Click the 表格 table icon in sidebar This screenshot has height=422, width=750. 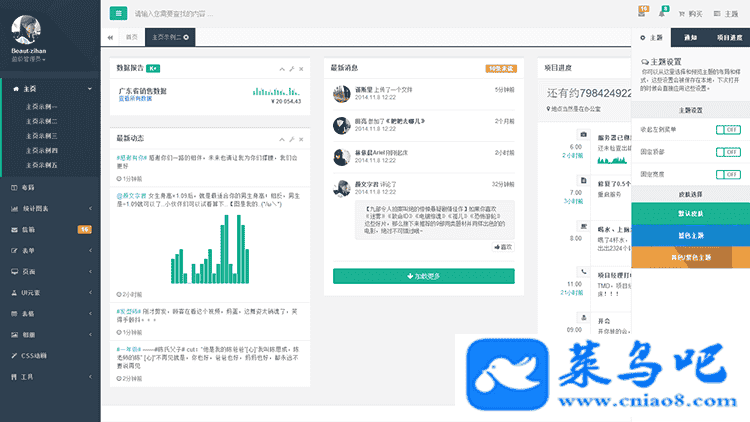coord(14,314)
